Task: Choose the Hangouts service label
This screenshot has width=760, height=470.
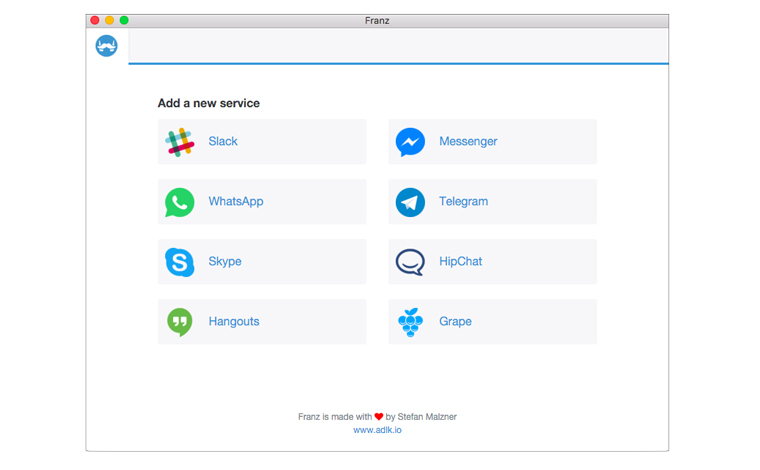Action: coord(234,322)
